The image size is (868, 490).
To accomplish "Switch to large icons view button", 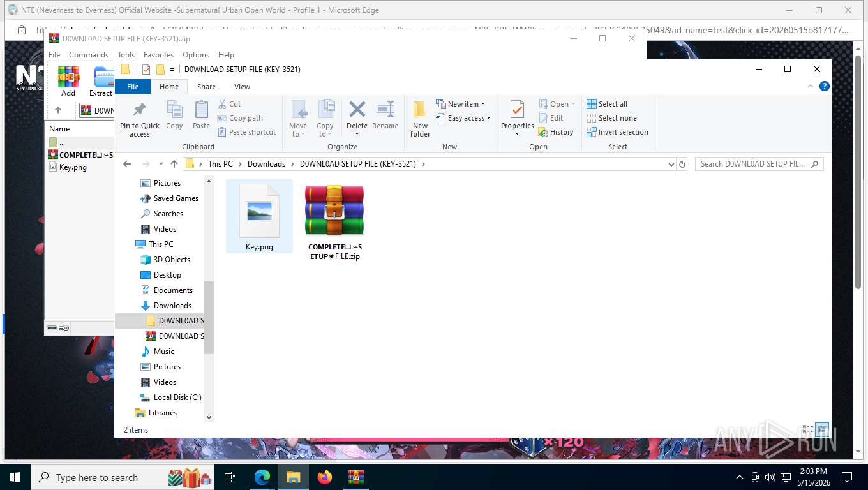I will tap(822, 430).
